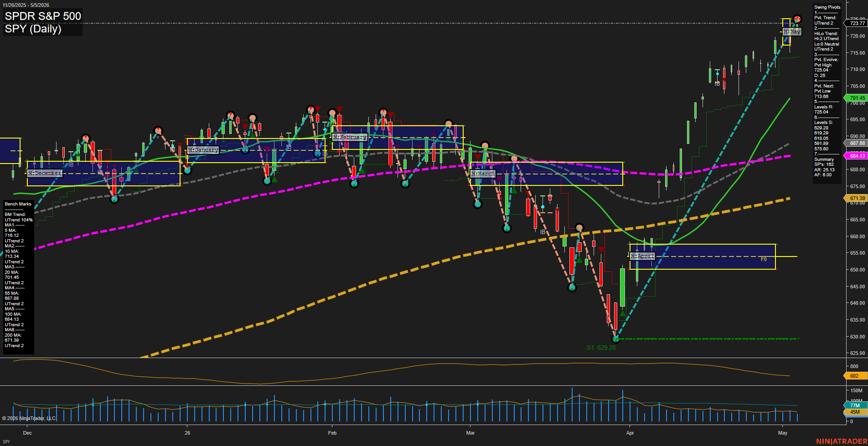Click the NINJATRADER logo text
The width and height of the screenshot is (868, 446).
(x=842, y=441)
